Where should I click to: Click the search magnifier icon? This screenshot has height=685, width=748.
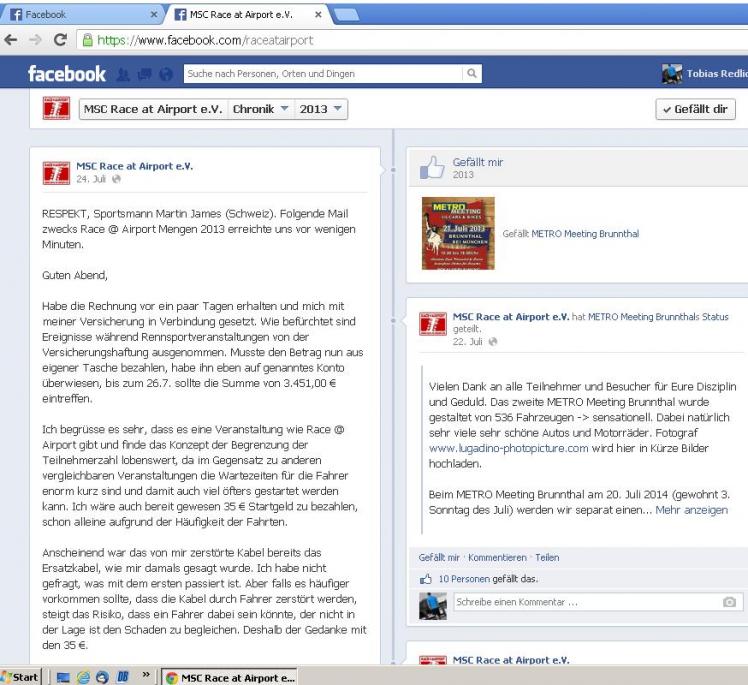[x=471, y=73]
